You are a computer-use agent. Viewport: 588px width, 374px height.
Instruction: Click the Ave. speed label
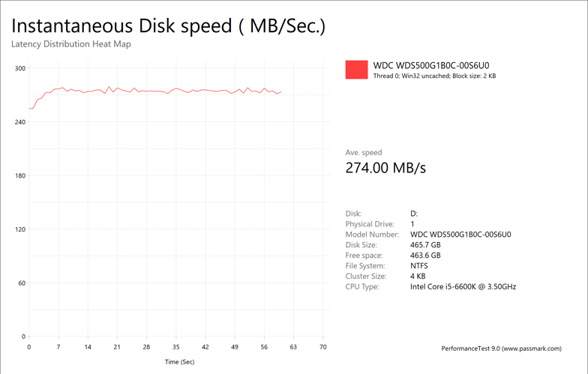click(363, 152)
